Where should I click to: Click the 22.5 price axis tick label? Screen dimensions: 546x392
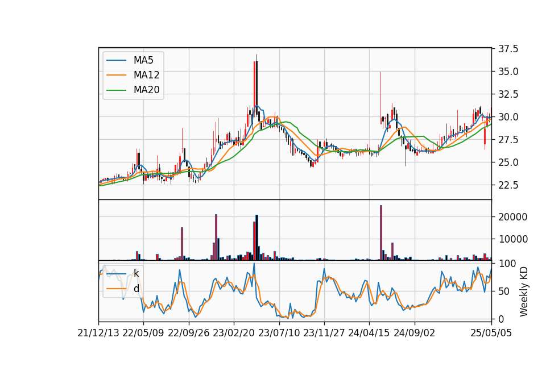point(508,185)
